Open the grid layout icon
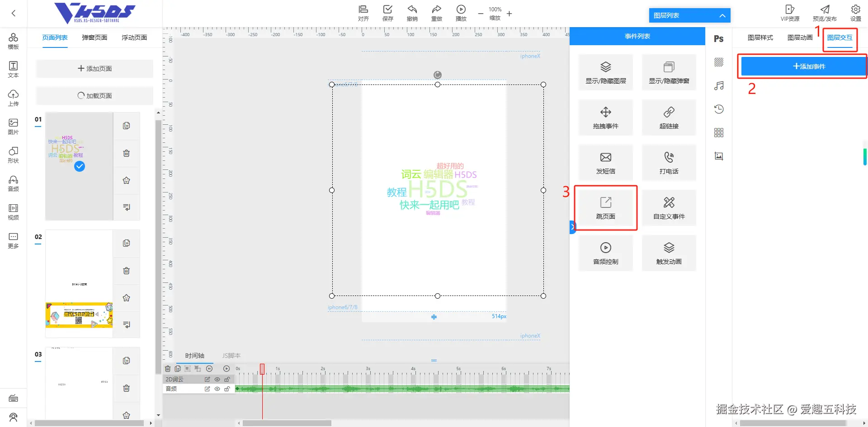 click(719, 132)
